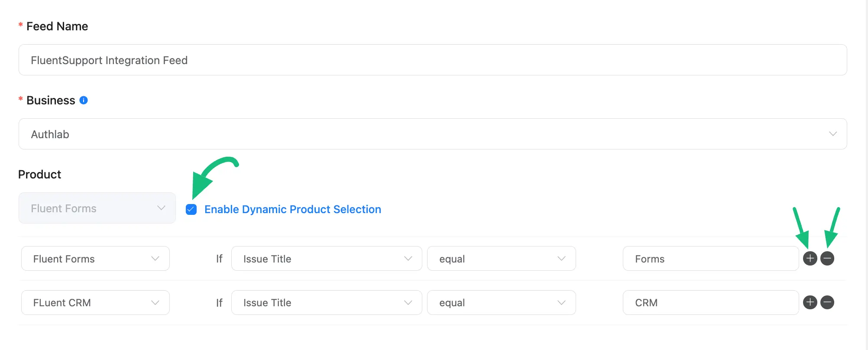Click the minus icon on the FLuent CRM condition row
The height and width of the screenshot is (350, 868).
pos(827,302)
